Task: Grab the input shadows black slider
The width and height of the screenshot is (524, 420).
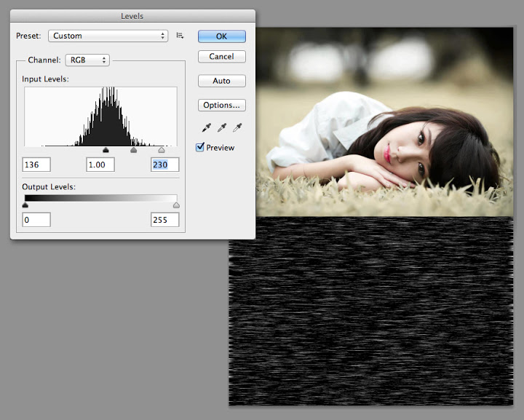Action: pyautogui.click(x=106, y=151)
